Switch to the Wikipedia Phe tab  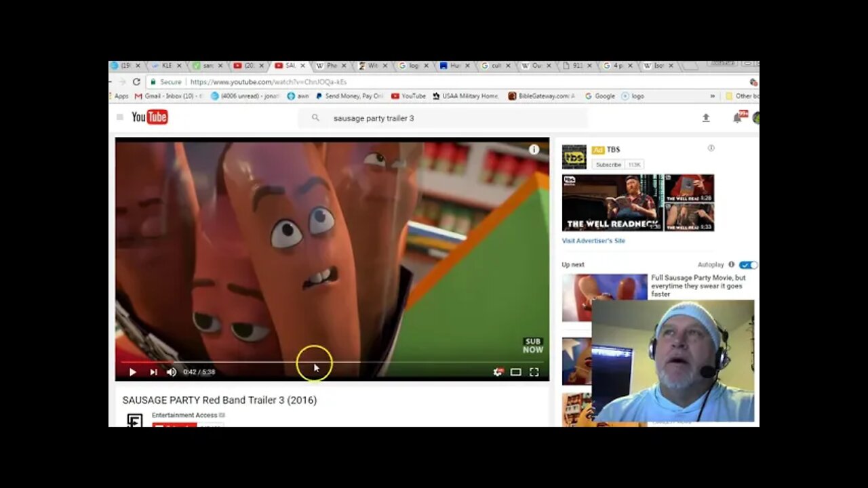(x=331, y=66)
